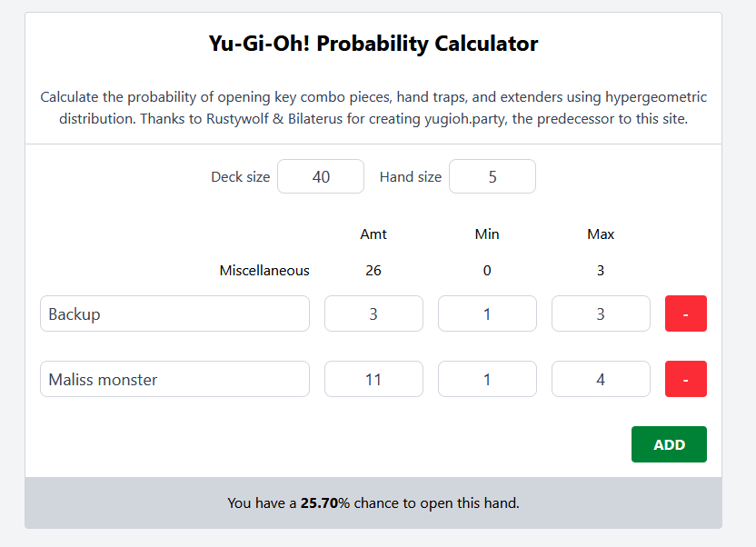Click the Max column header

(601, 234)
